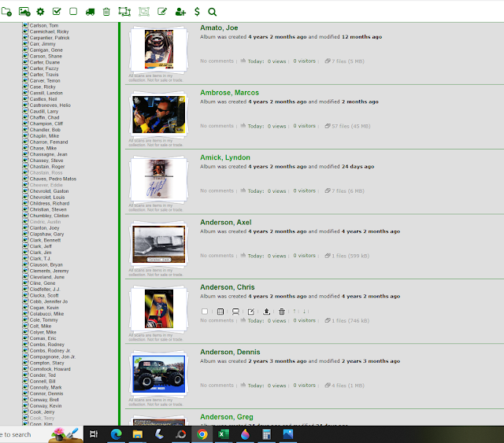Click the select all checkmark icon

tap(57, 12)
